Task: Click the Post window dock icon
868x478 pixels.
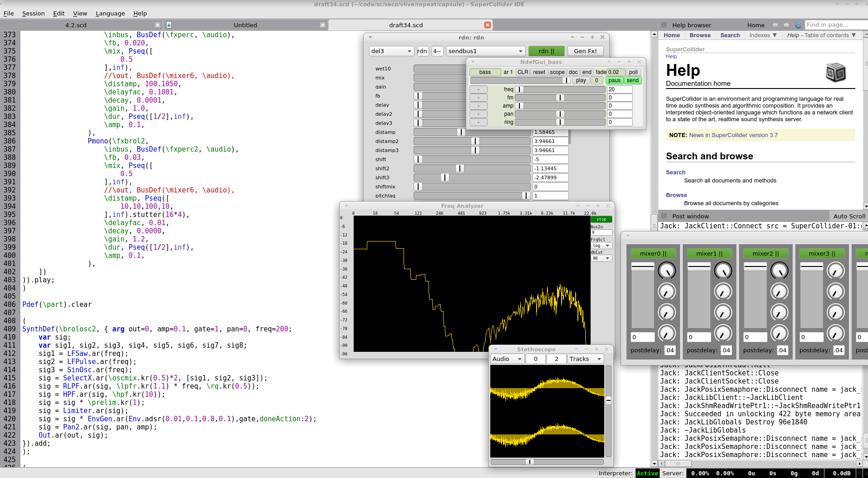Action: [x=664, y=216]
